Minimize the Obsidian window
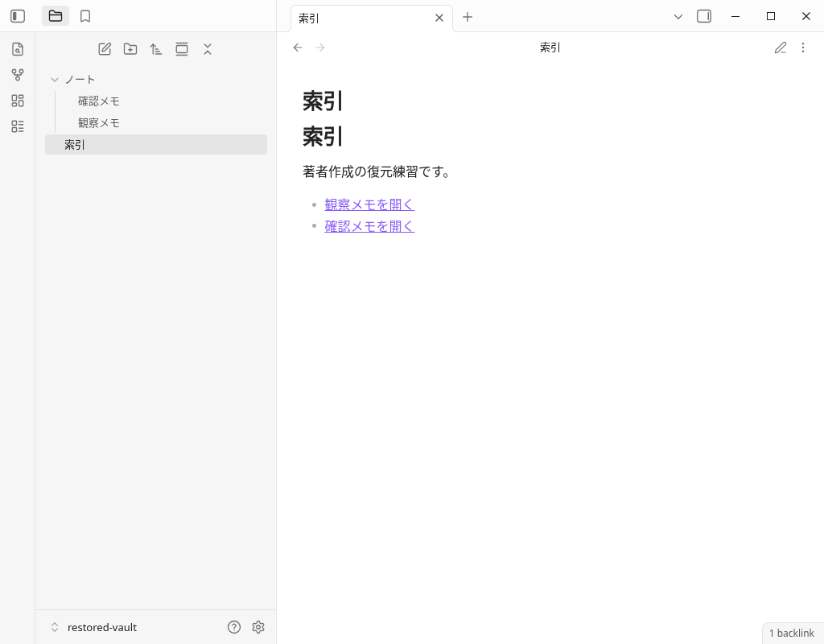The width and height of the screenshot is (824, 644). tap(735, 16)
